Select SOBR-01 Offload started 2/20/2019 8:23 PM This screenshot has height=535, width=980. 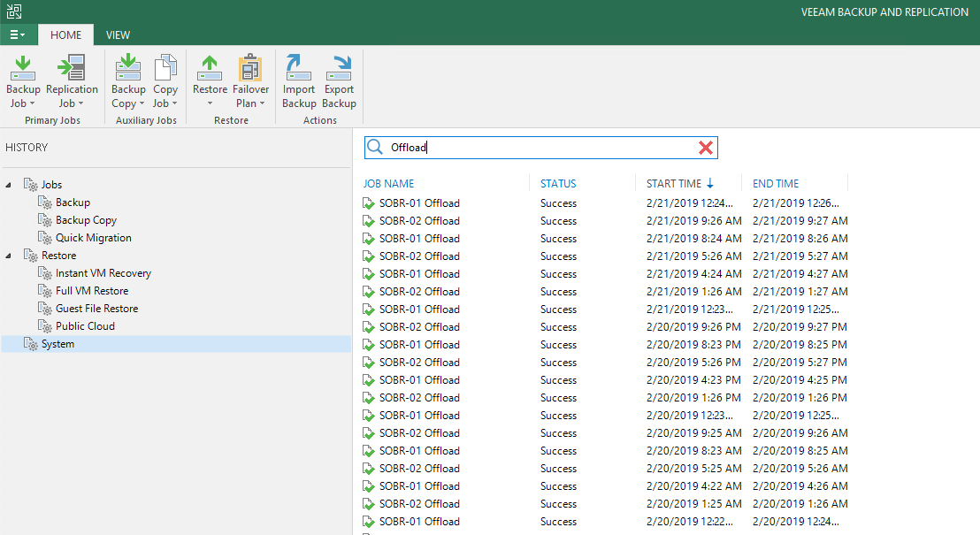coord(419,344)
